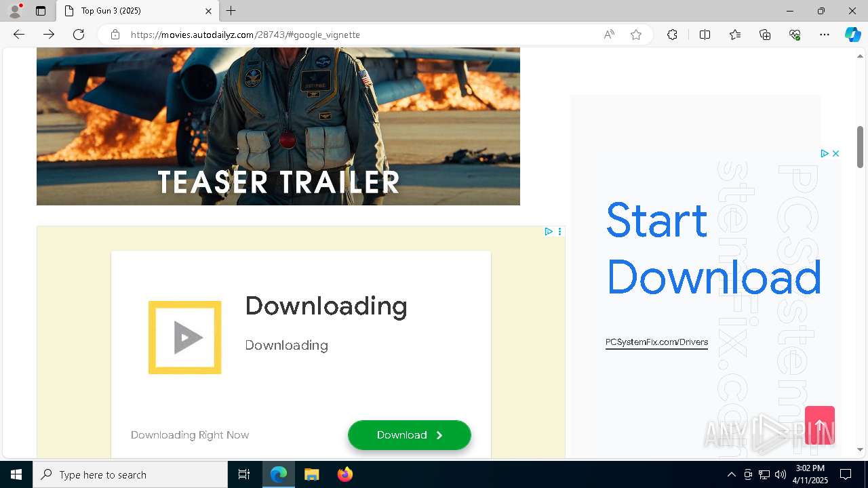Open the network status tray icon
The width and height of the screenshot is (868, 488).
[764, 474]
